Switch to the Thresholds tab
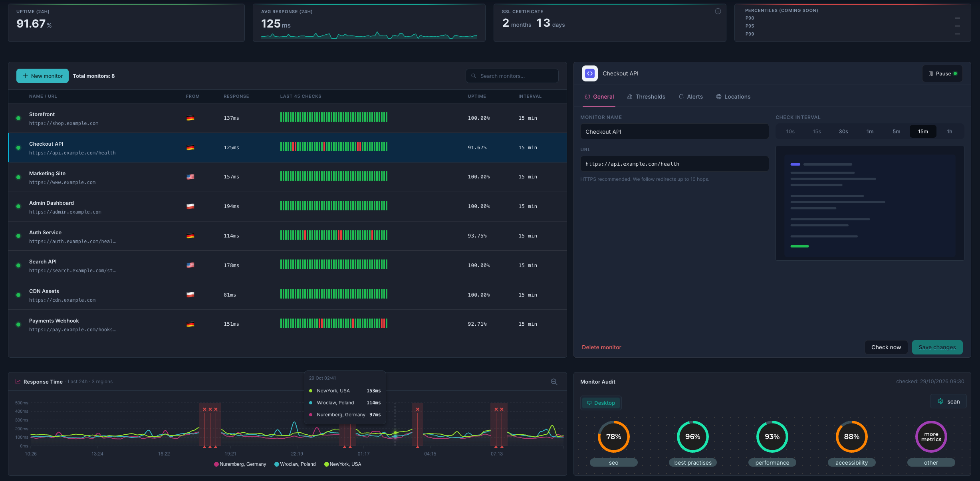The width and height of the screenshot is (980, 481). (646, 97)
